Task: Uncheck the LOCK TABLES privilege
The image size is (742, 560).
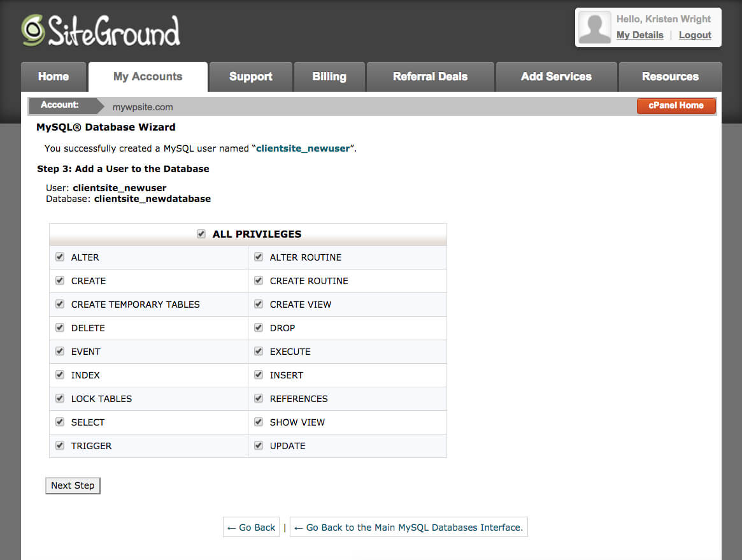Action: [x=60, y=399]
